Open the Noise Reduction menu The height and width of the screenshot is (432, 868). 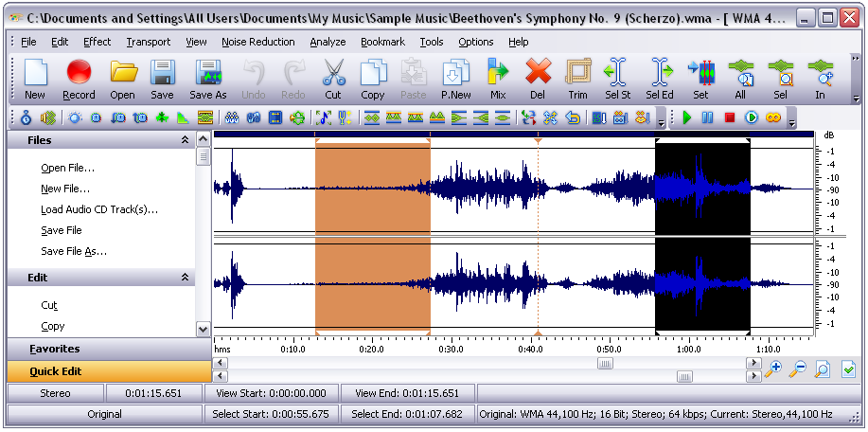point(258,42)
